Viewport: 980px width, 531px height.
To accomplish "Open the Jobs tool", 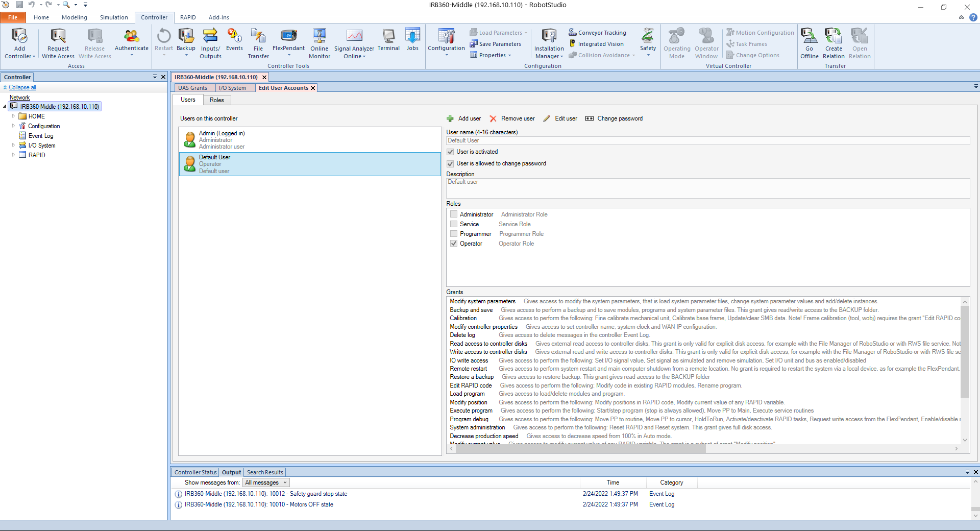I will pos(412,40).
